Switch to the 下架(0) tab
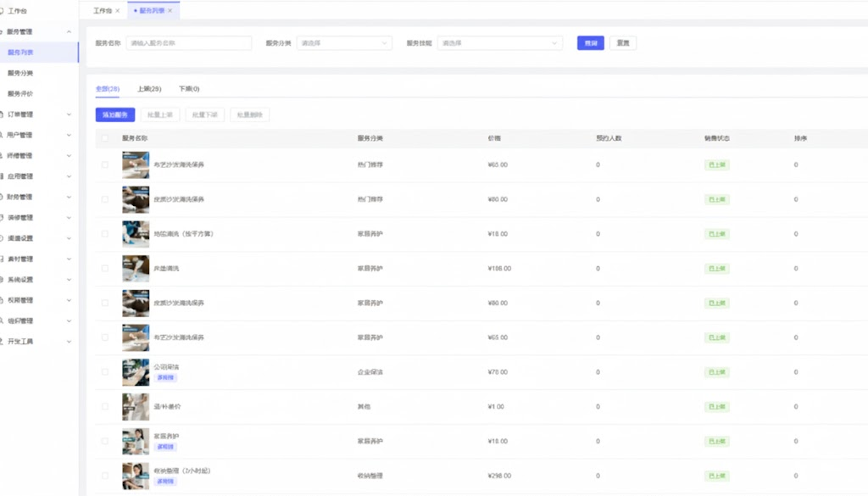Image resolution: width=868 pixels, height=496 pixels. (x=188, y=89)
